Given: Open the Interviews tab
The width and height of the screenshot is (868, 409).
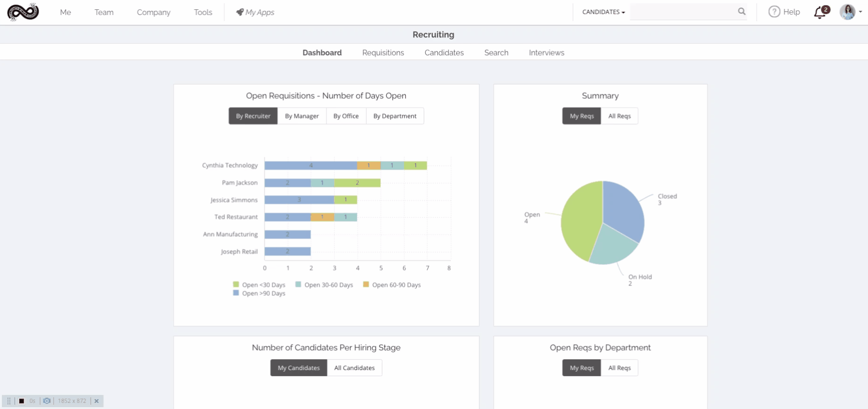Looking at the screenshot, I should tap(546, 53).
